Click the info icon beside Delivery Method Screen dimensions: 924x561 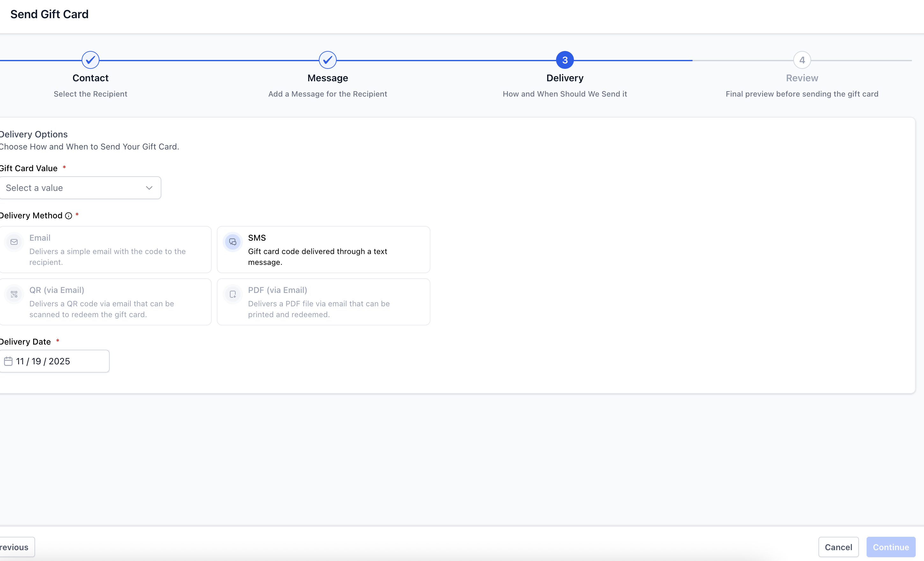(68, 215)
